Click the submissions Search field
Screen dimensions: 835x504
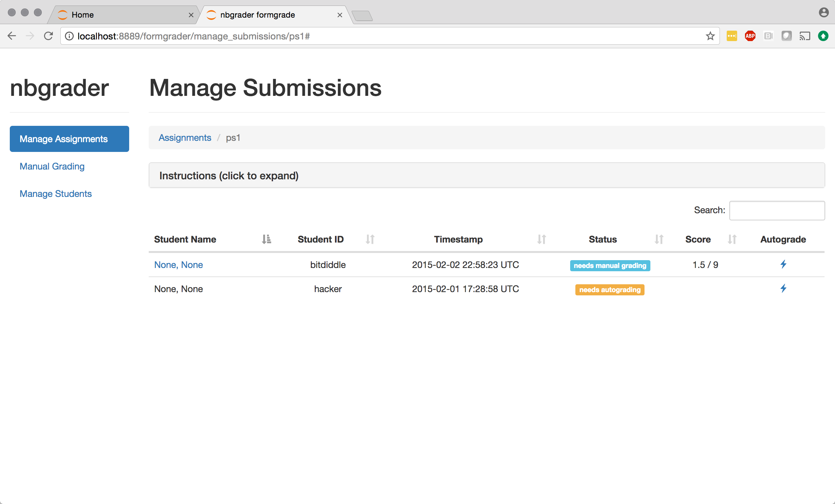point(777,210)
